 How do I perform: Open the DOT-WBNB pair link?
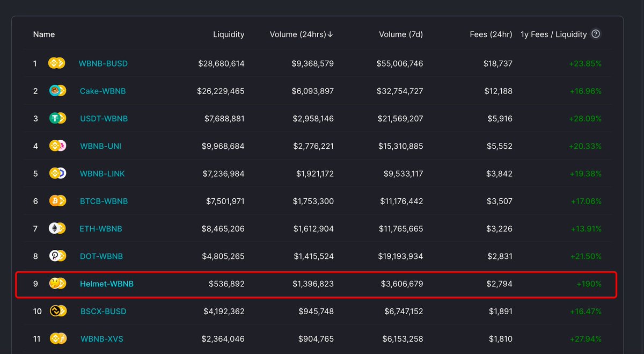[x=101, y=256]
